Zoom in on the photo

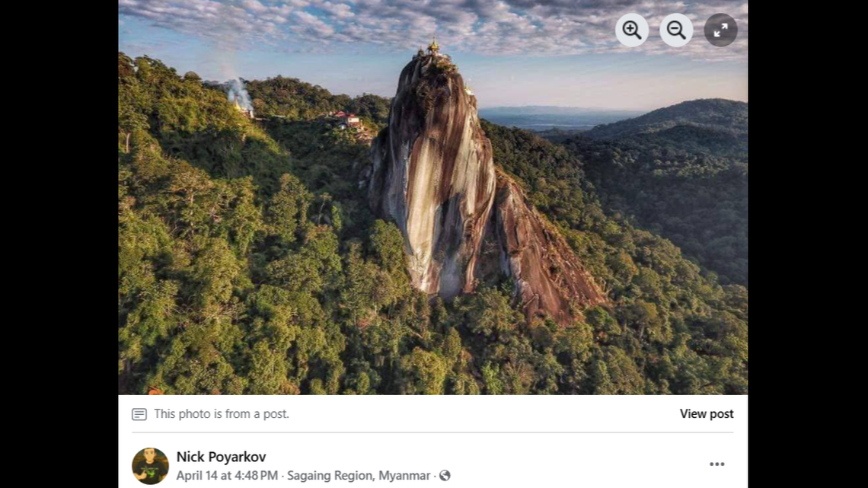click(631, 30)
